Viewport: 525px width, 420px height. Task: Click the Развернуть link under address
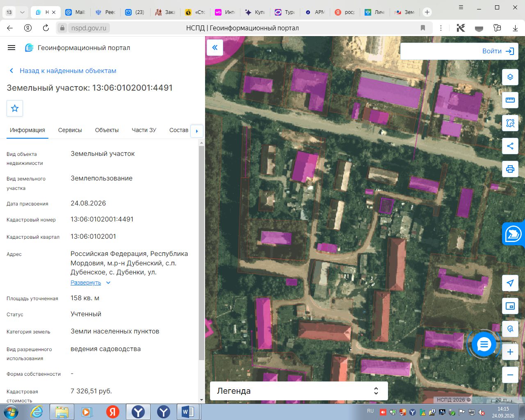click(86, 283)
